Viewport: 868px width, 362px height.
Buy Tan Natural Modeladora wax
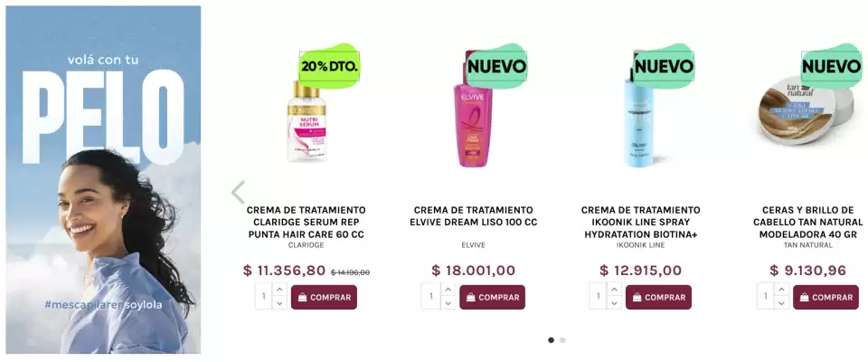click(826, 297)
